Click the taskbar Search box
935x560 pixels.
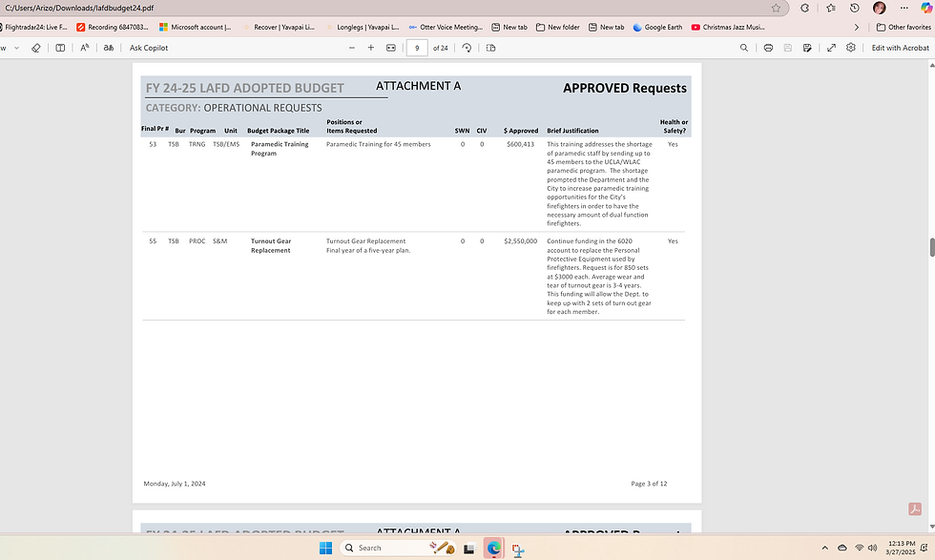(x=399, y=548)
